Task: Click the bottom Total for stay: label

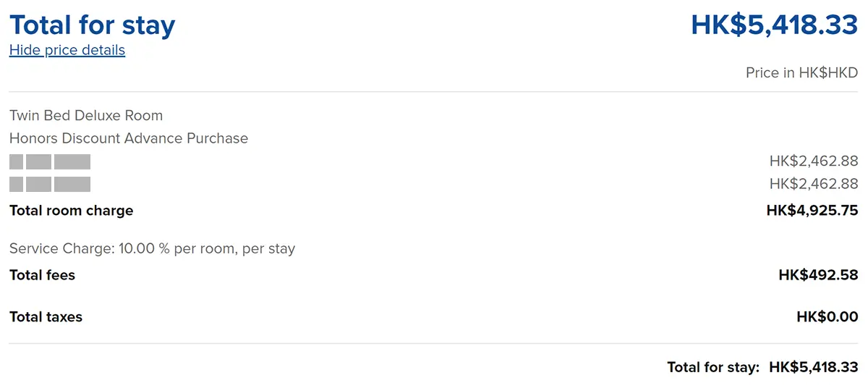Action: click(713, 367)
